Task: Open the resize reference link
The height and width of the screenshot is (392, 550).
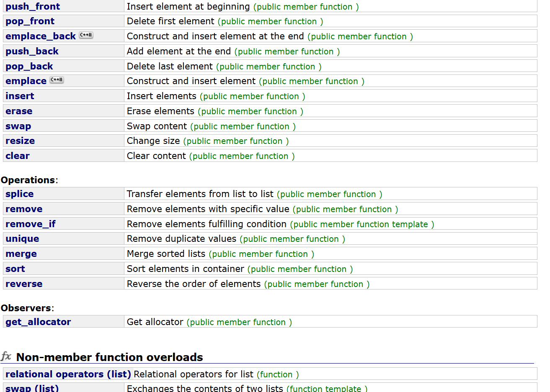Action: point(20,141)
